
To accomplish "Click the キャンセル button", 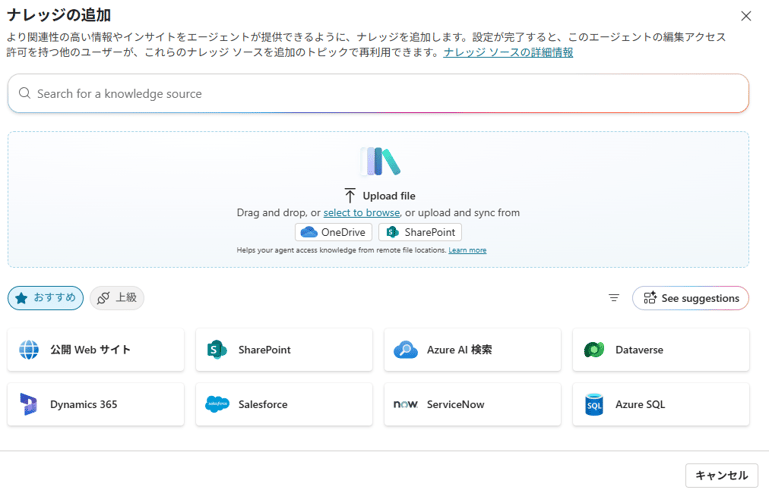I will point(721,475).
